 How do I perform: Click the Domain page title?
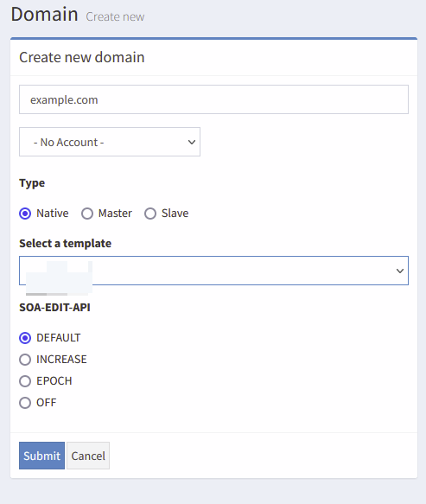[x=44, y=15]
